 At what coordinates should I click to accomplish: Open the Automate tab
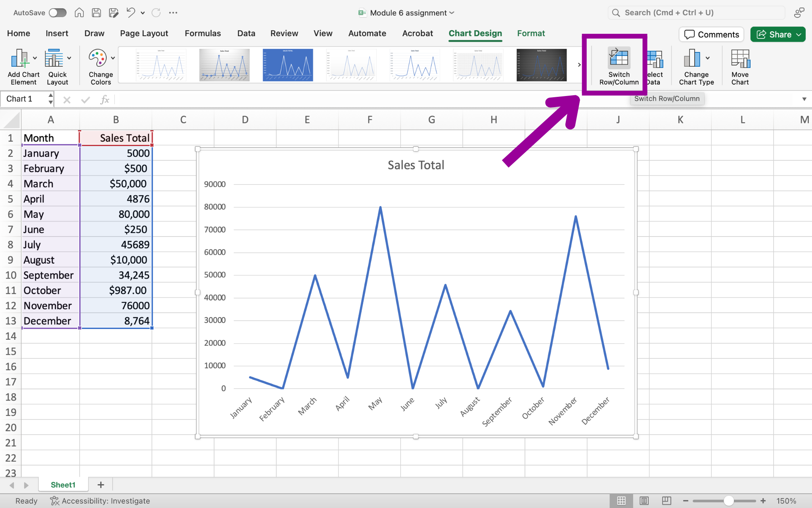(x=367, y=33)
